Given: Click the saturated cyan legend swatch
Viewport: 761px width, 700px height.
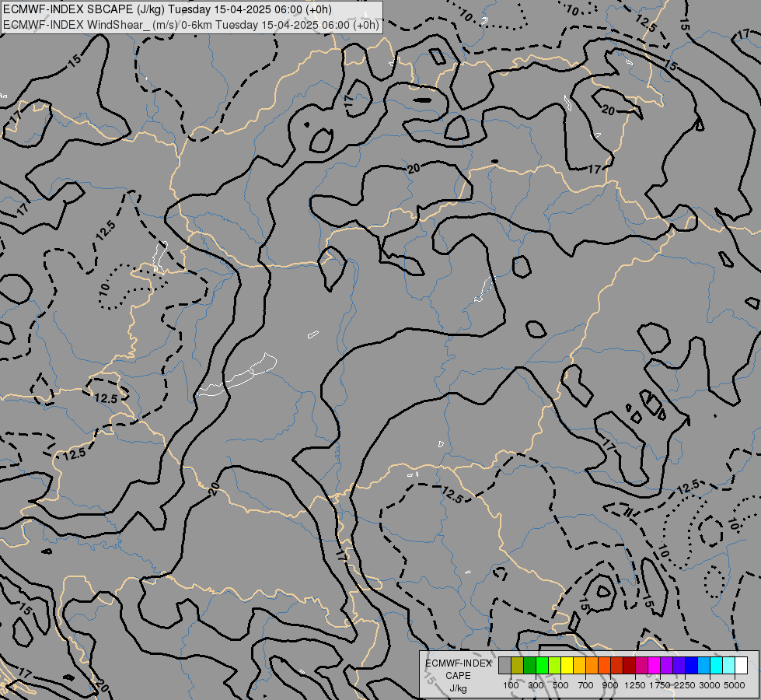Looking at the screenshot, I should pos(716,666).
